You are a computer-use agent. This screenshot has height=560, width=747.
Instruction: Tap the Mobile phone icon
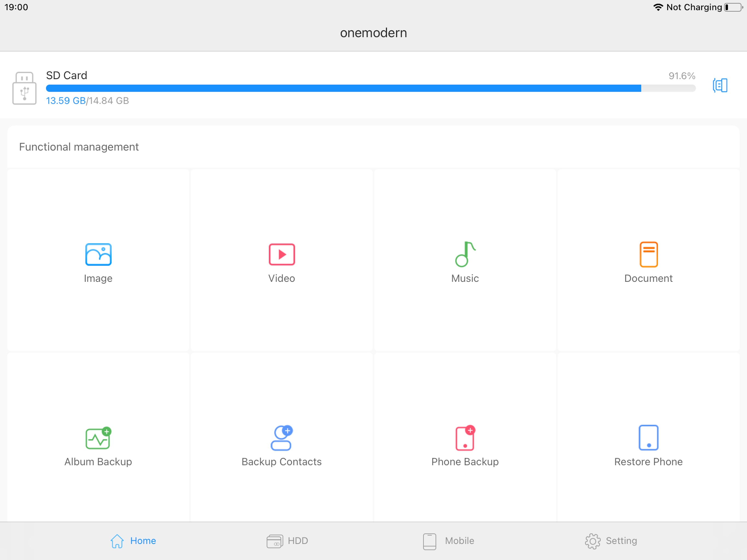(430, 541)
